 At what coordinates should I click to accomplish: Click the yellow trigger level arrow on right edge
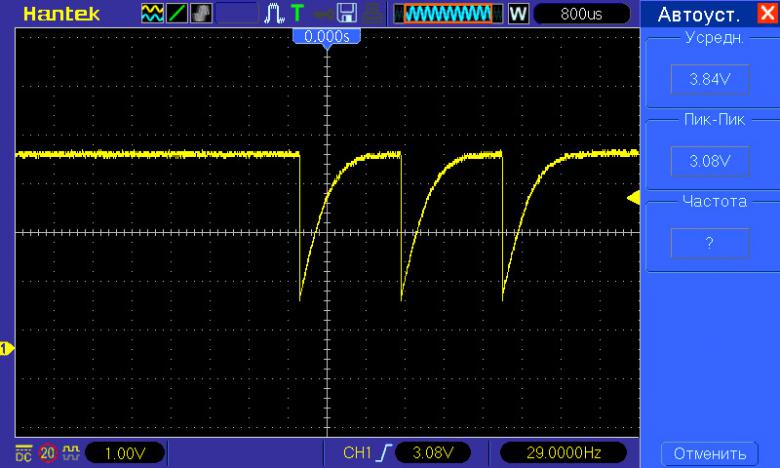(634, 198)
